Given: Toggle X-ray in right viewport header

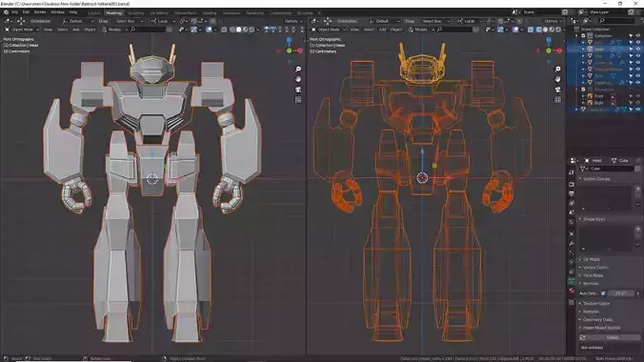Looking at the screenshot, I should point(531,30).
